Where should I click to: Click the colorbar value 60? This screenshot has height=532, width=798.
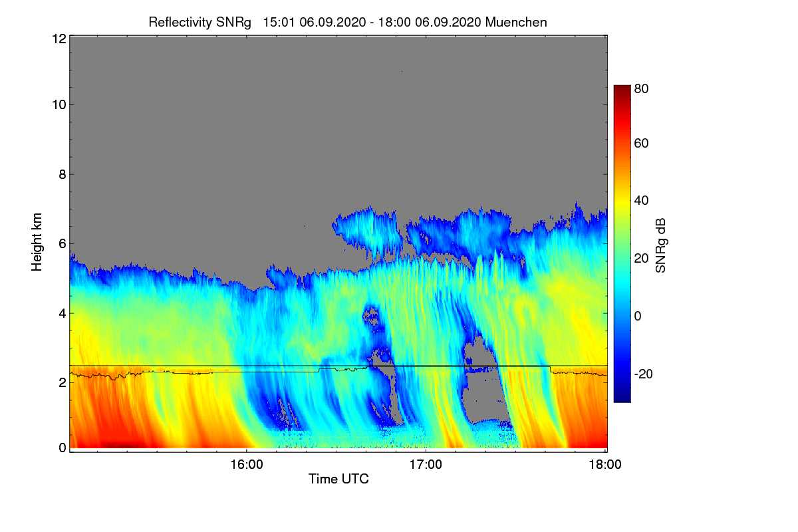click(x=642, y=143)
